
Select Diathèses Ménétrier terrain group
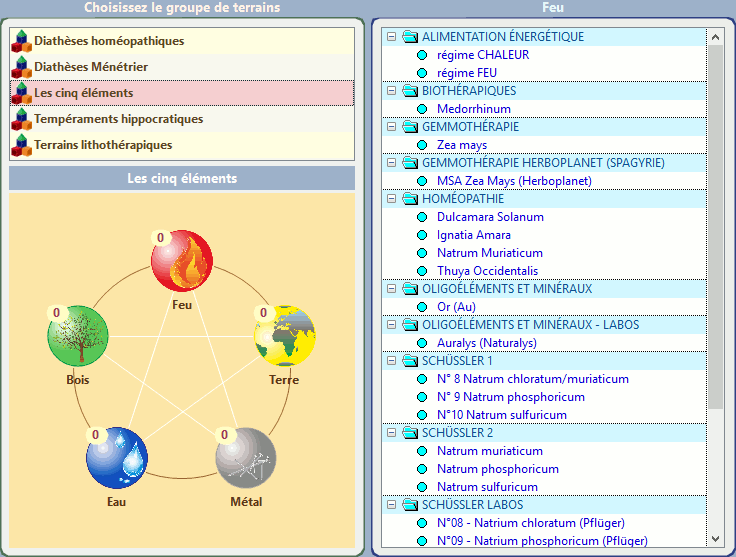[x=182, y=67]
